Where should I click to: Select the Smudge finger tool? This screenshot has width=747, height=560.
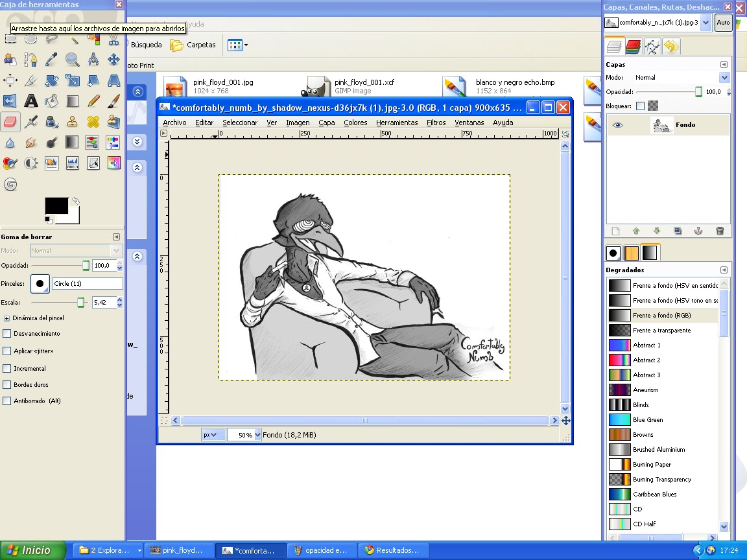point(31,143)
